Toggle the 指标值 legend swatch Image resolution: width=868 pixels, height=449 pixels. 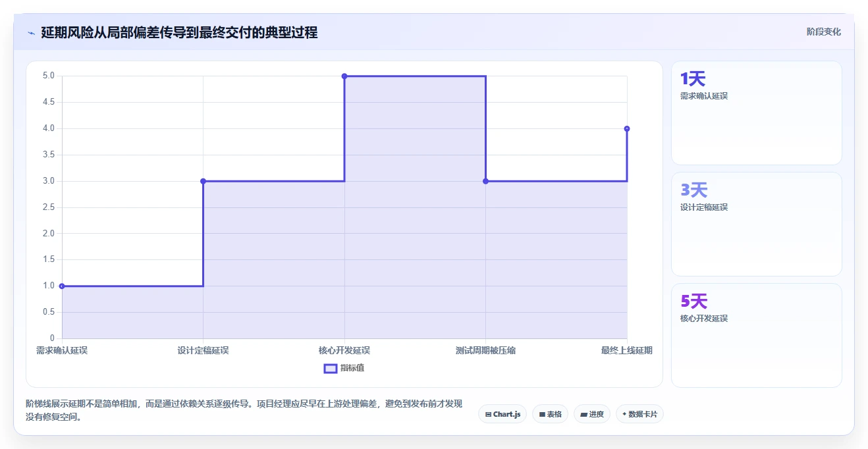(x=331, y=368)
